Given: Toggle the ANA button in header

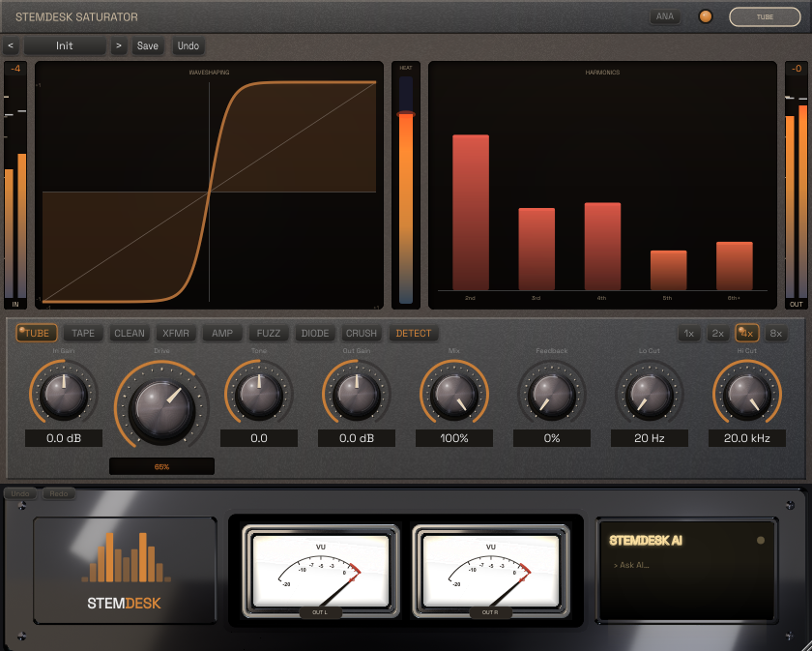Looking at the screenshot, I should (665, 16).
